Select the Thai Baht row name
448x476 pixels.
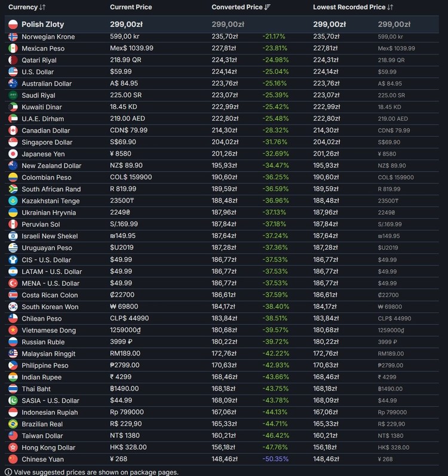[x=36, y=389]
